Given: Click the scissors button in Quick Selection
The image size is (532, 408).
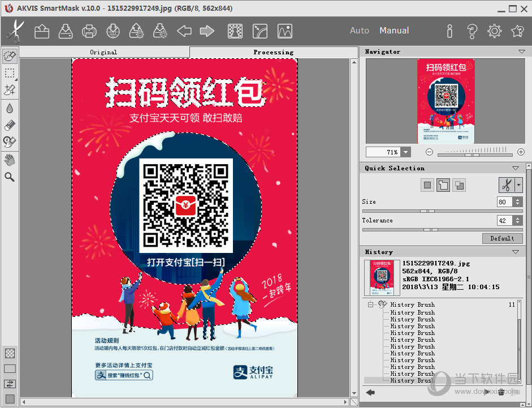Looking at the screenshot, I should 507,186.
